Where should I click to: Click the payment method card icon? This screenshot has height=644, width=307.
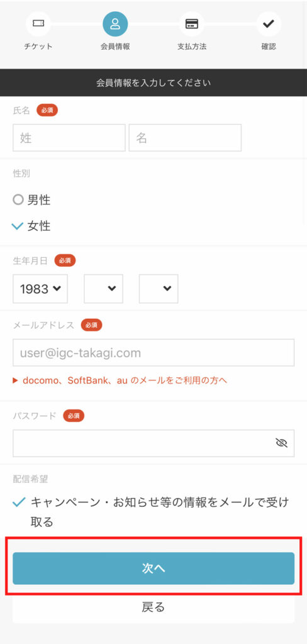pyautogui.click(x=191, y=24)
